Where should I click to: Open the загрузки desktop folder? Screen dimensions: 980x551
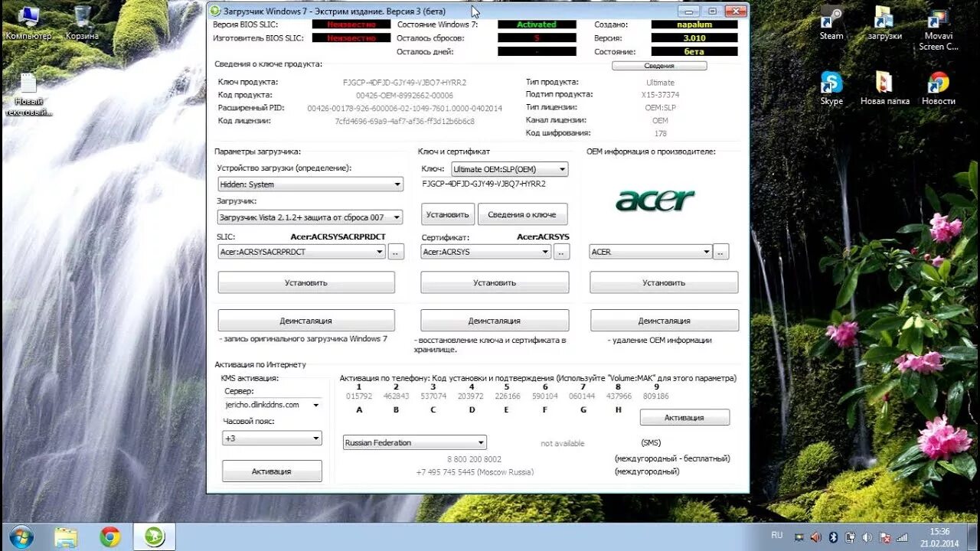tap(884, 24)
